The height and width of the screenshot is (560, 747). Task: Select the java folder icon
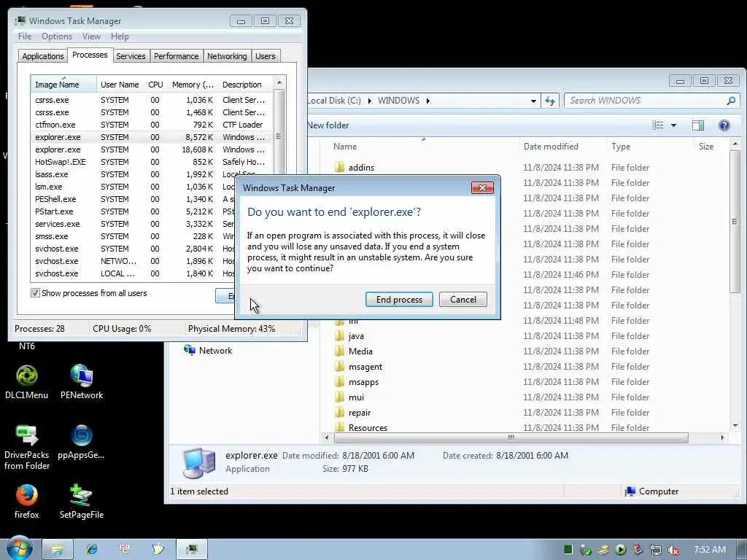(340, 335)
